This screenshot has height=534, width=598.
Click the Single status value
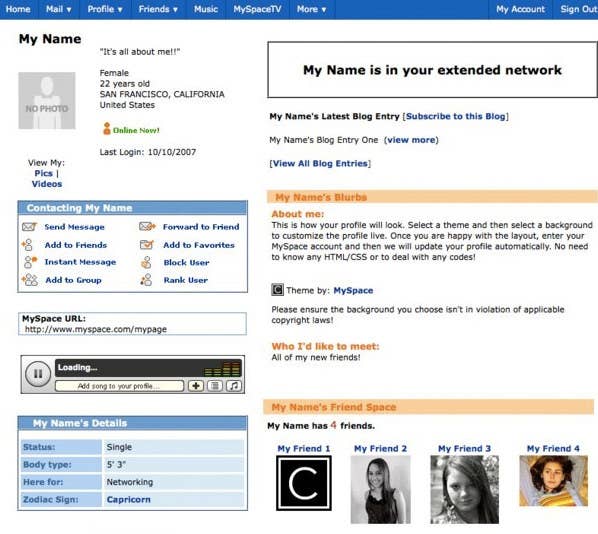tap(119, 447)
